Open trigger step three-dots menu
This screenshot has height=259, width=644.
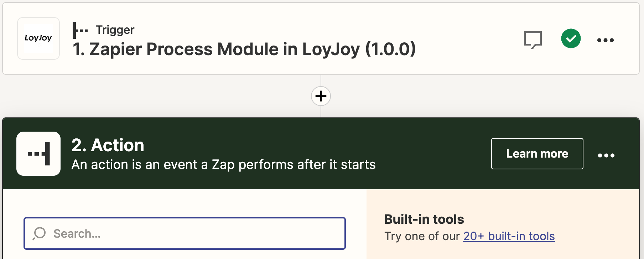coord(605,40)
